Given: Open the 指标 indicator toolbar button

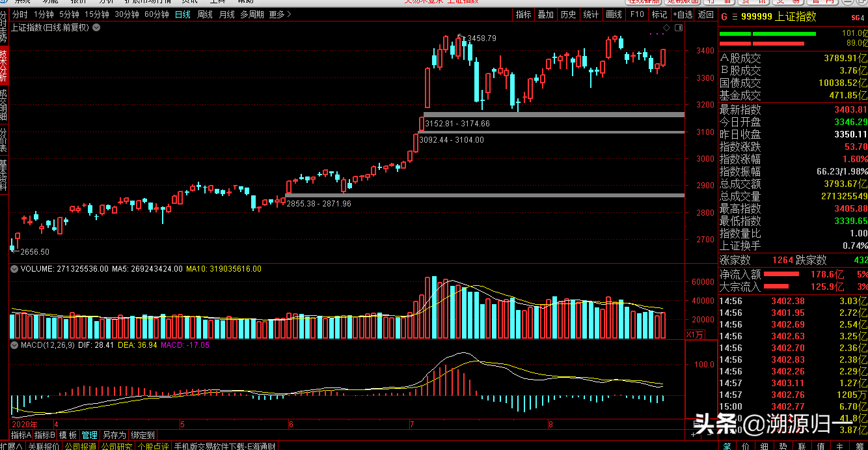Looking at the screenshot, I should pos(523,14).
